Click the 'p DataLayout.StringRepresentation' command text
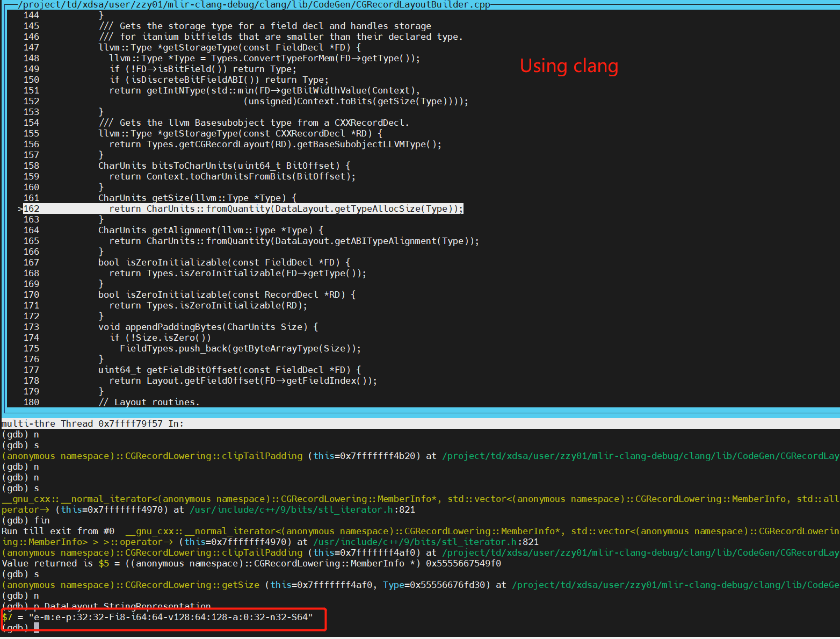Viewport: 840px width, 639px height. [124, 606]
